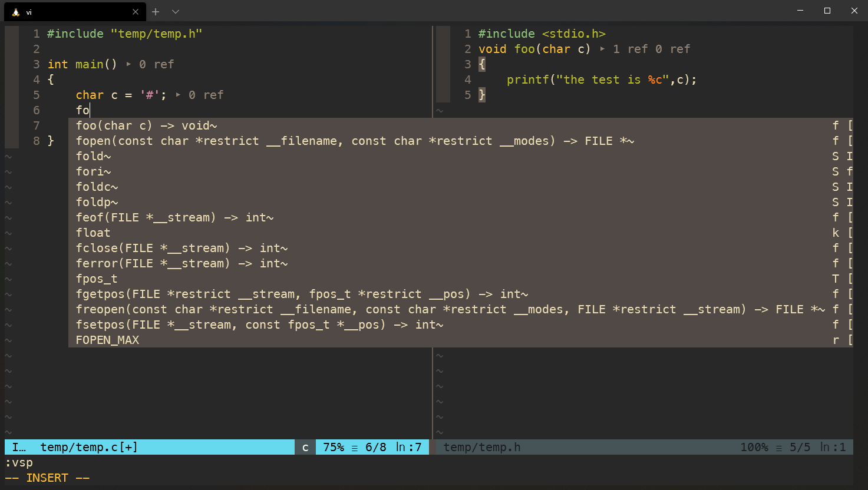Click the 75% scroll progress indicator
868x490 pixels.
click(x=333, y=447)
